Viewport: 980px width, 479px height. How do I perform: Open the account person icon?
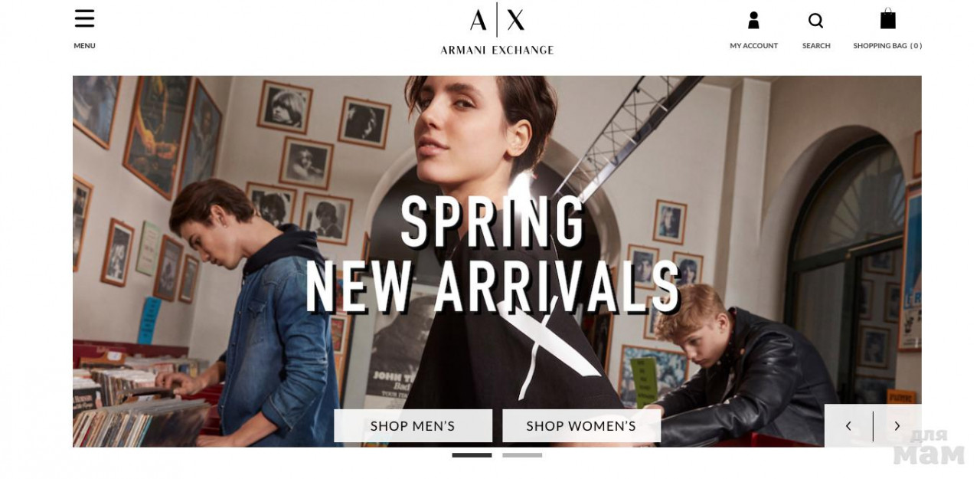753,20
